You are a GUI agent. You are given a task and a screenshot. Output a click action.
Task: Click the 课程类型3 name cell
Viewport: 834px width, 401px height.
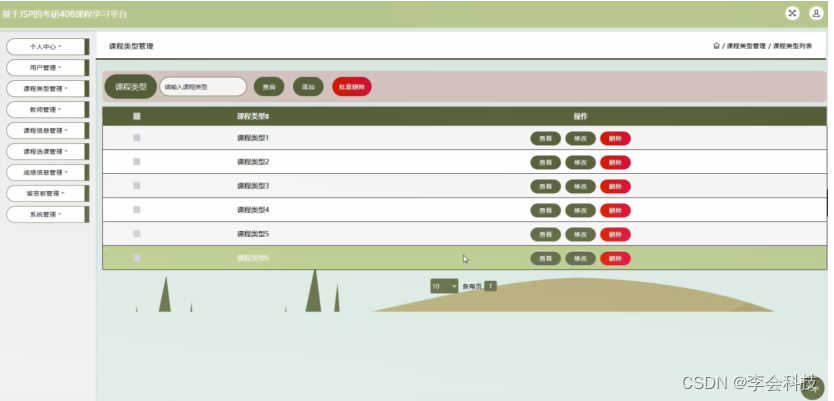tap(253, 186)
